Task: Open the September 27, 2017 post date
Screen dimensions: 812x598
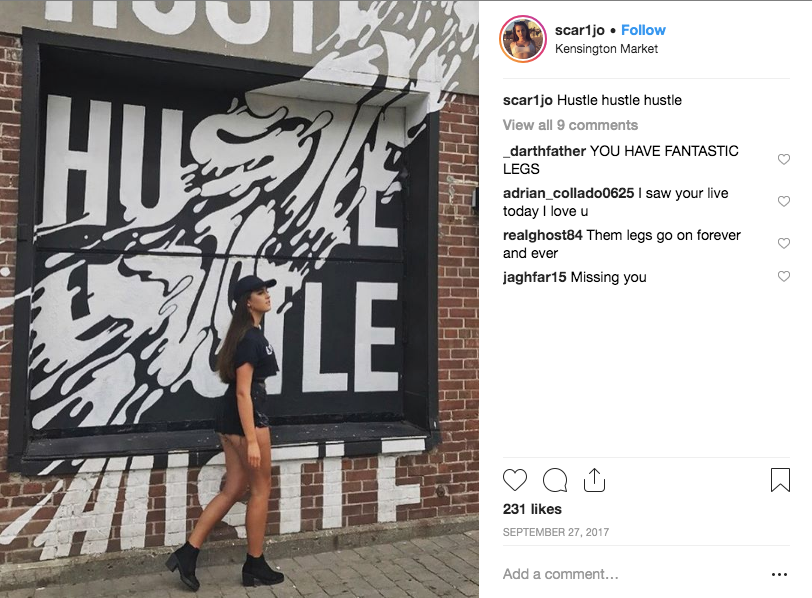Action: pos(556,532)
